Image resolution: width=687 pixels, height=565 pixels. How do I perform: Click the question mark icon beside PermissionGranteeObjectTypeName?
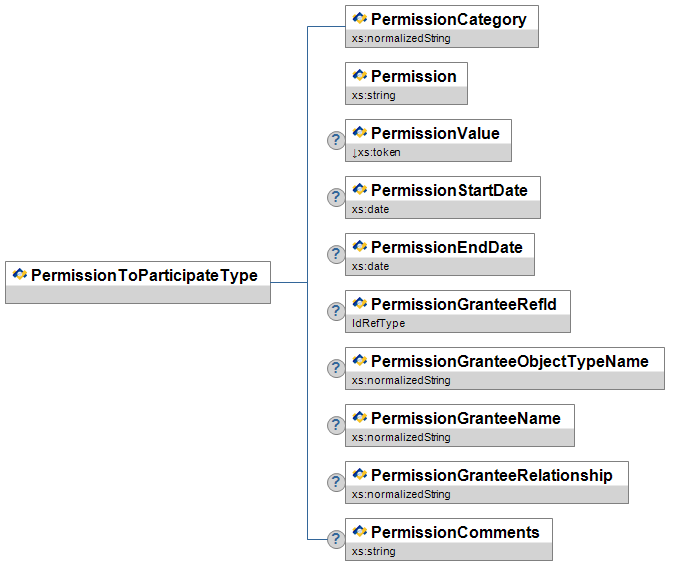pyautogui.click(x=337, y=368)
